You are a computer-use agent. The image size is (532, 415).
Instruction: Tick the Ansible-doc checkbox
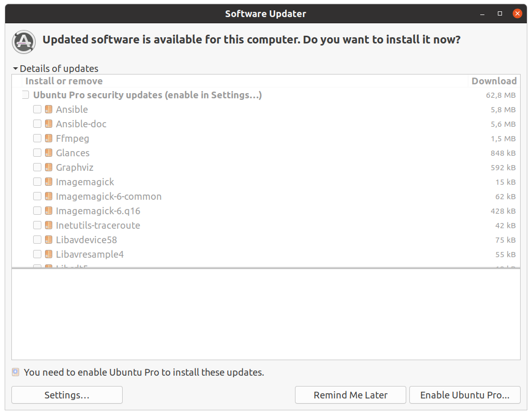coord(37,124)
